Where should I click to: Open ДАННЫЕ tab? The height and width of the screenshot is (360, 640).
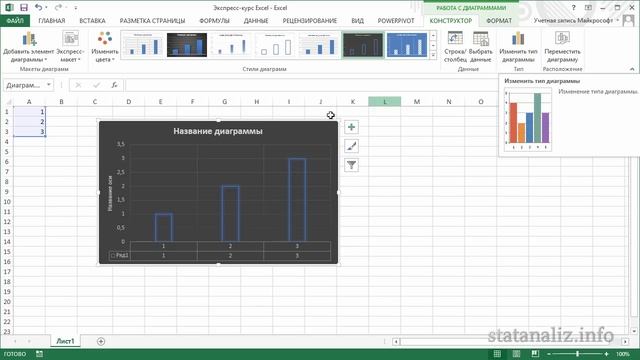coord(256,20)
